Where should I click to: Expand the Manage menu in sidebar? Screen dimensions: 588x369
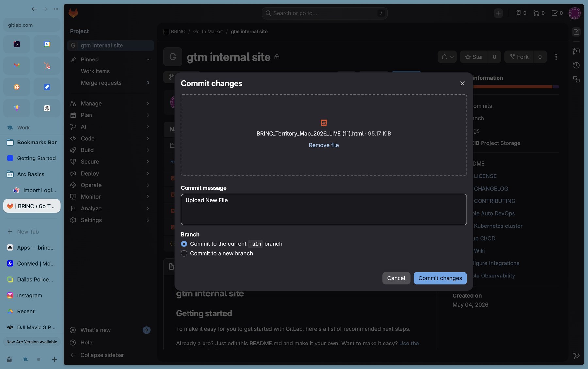pos(110,103)
